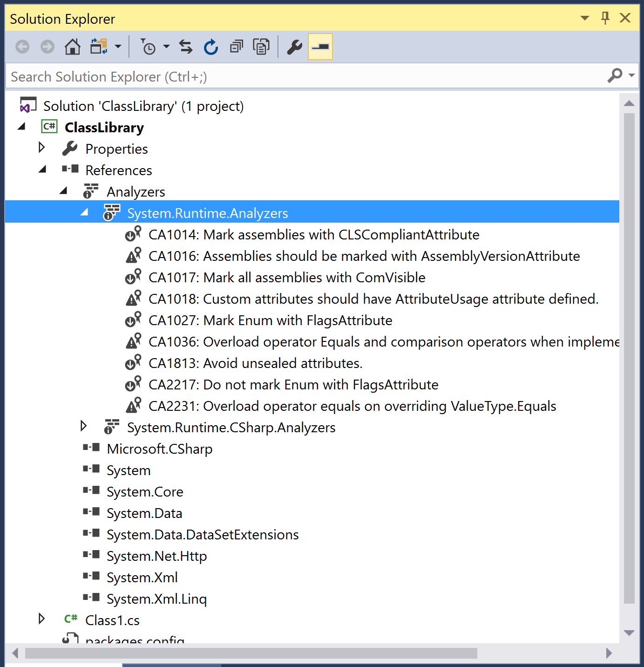Click the warning icon of CA1016 rule
This screenshot has height=667, width=644.
133,255
